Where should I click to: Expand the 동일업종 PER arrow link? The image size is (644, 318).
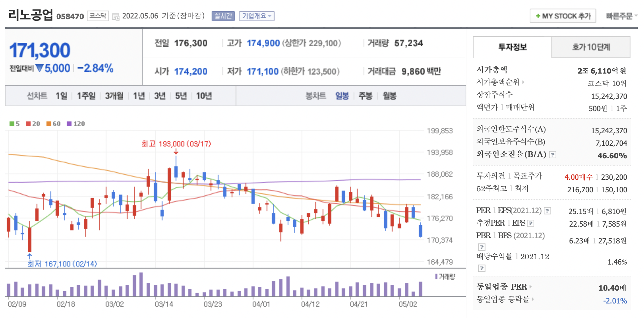click(530, 287)
